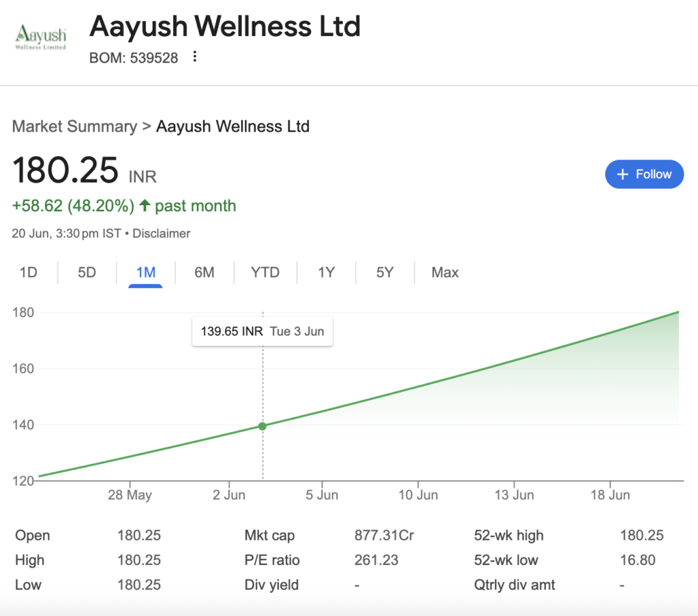Viewport: 698px width, 616px height.
Task: Click the current price 180.25
Action: point(65,170)
